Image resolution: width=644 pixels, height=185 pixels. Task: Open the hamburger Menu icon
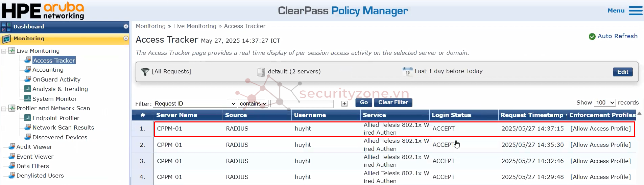(636, 10)
